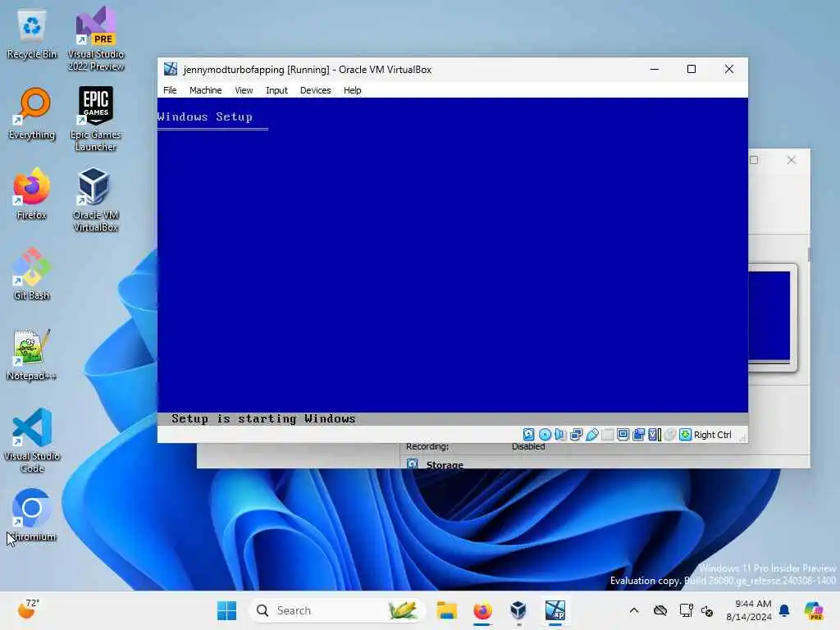Click the running XP VM taskbar icon

point(555,610)
